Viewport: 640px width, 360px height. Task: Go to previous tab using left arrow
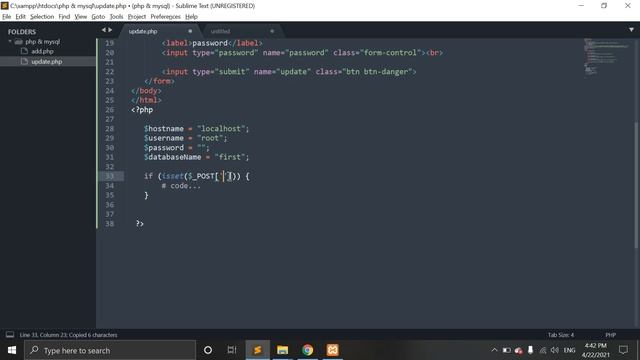[x=104, y=30]
